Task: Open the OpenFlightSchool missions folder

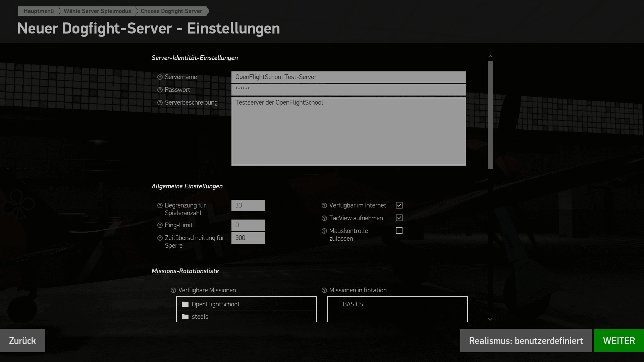Action: 215,304
